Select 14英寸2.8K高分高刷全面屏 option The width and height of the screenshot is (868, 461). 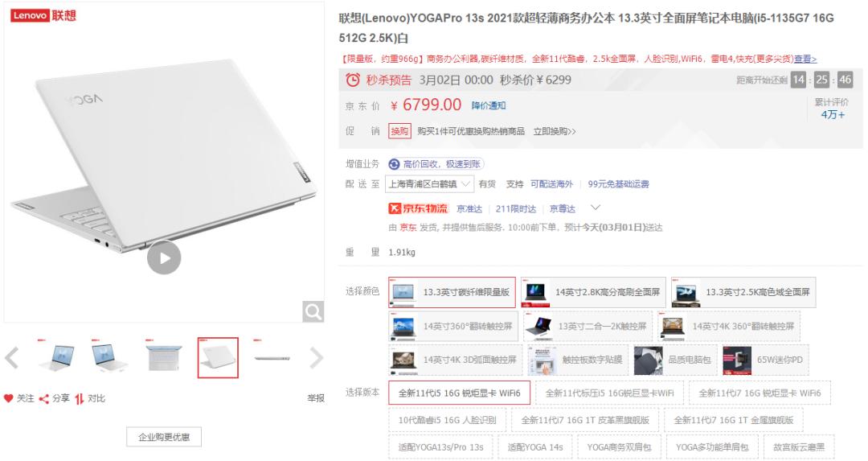pyautogui.click(x=593, y=293)
